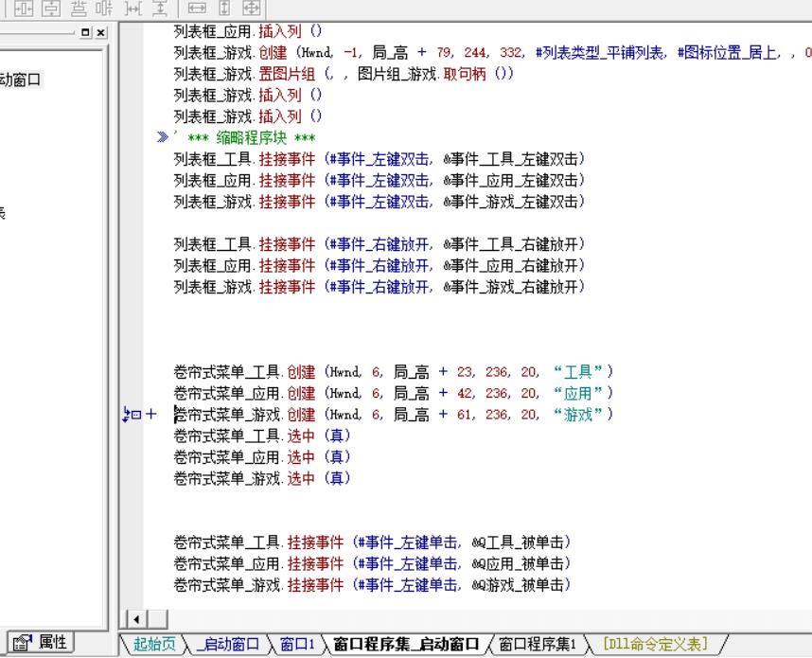This screenshot has height=658, width=812.
Task: Switch to the 窗口1 tab
Action: 297,644
